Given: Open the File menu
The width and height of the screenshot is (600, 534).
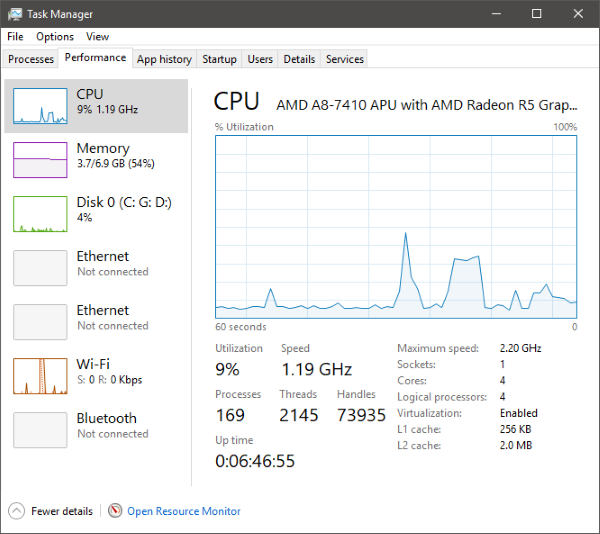Looking at the screenshot, I should click(15, 37).
